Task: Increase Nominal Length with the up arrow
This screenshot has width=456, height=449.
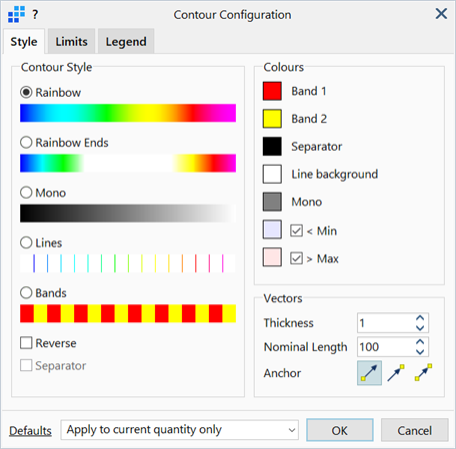Action: pos(420,342)
